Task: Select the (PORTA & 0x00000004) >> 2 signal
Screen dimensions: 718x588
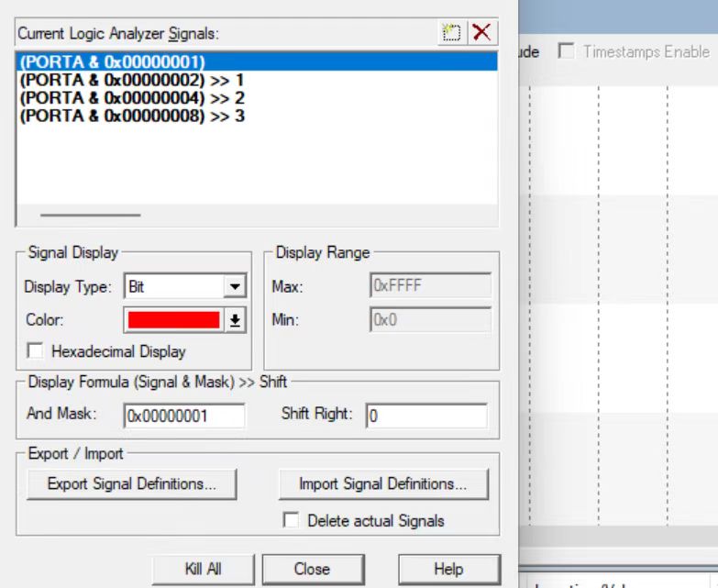Action: pos(132,98)
